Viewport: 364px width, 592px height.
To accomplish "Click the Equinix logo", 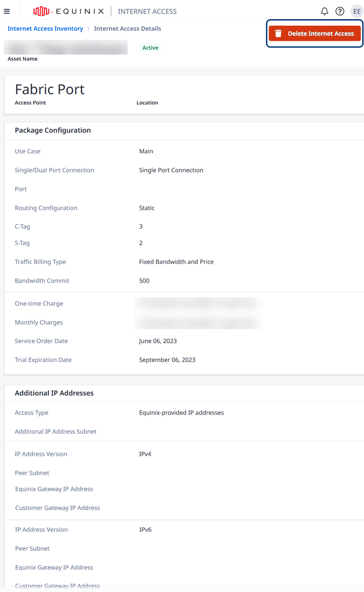I will click(69, 11).
